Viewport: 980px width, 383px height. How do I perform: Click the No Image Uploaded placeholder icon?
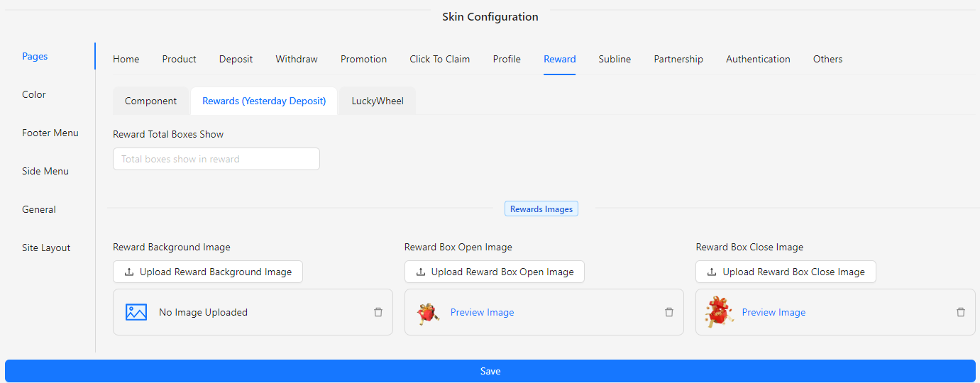point(136,312)
